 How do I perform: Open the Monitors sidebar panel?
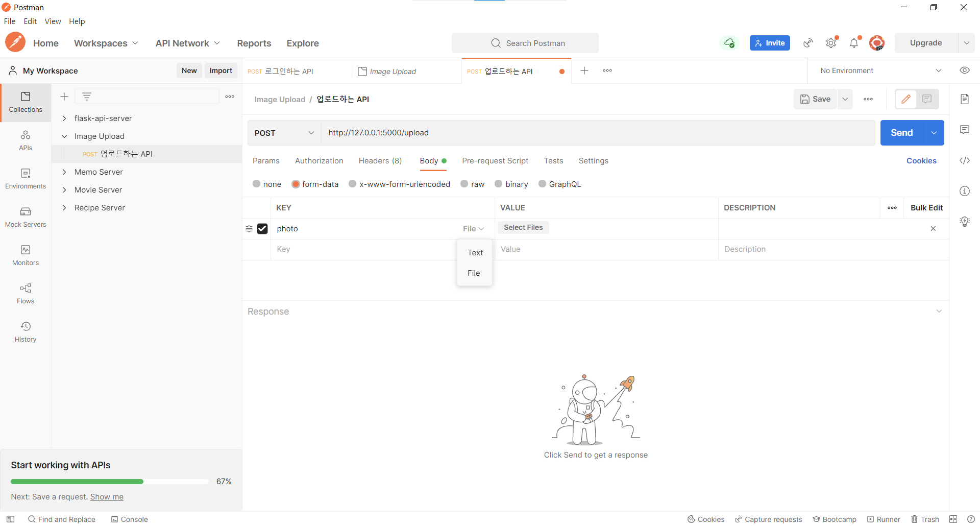[26, 255]
